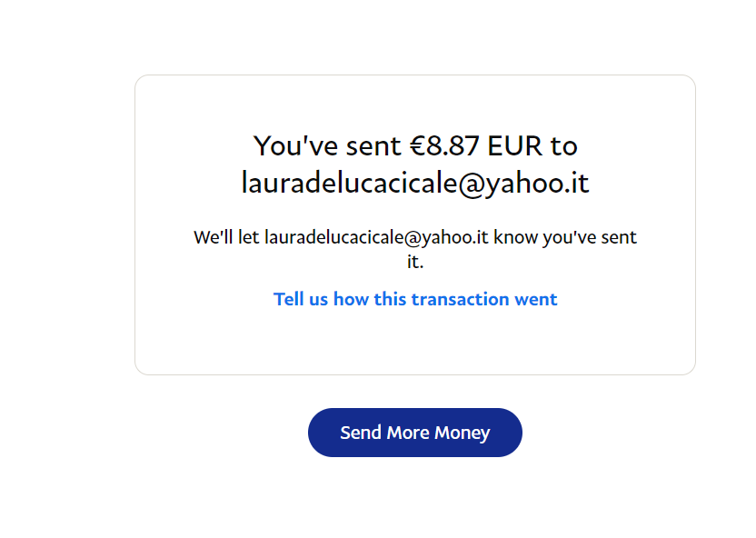
Task: Click the "We'll let" text
Action: 226,237
